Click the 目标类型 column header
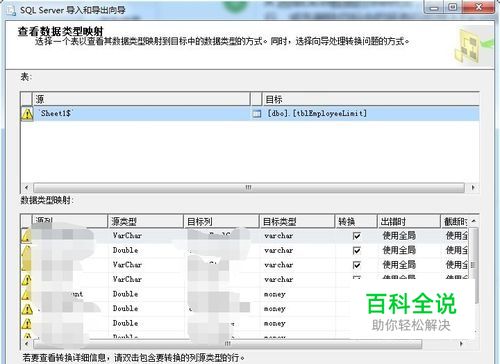This screenshot has width=500, height=364. pyautogui.click(x=297, y=221)
